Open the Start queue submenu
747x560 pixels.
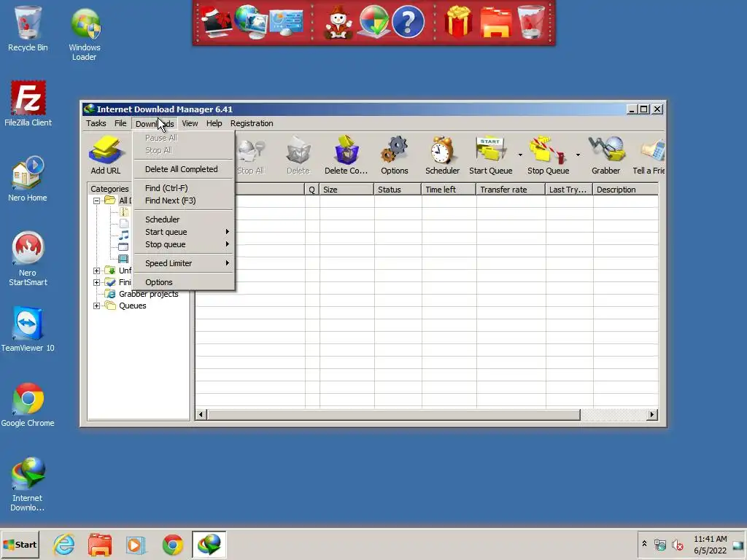tap(183, 232)
